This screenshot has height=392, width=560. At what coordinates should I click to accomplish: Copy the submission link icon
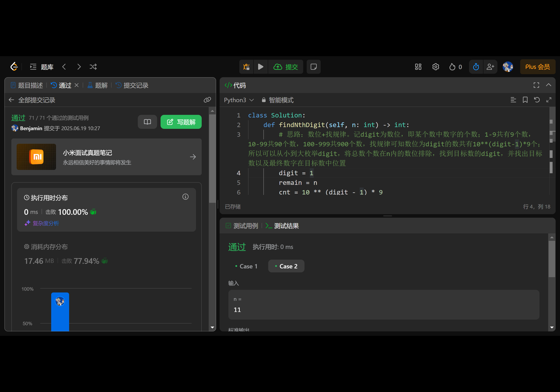pos(207,100)
